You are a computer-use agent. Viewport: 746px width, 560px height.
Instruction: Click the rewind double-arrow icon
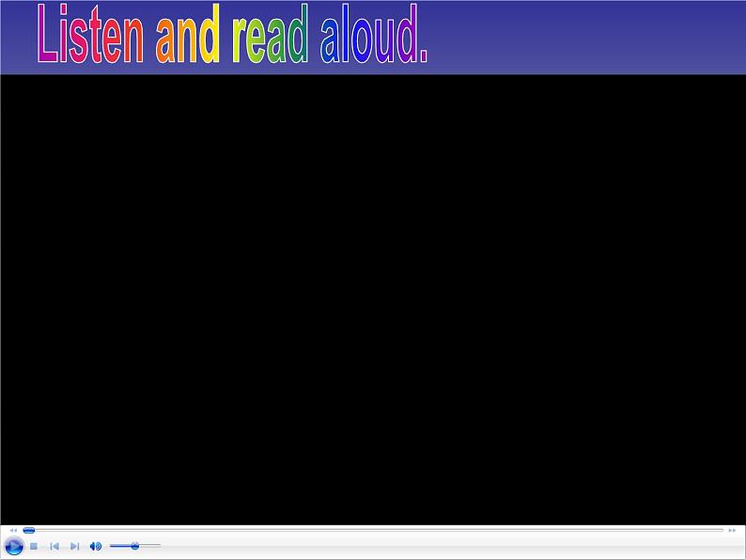tap(13, 530)
